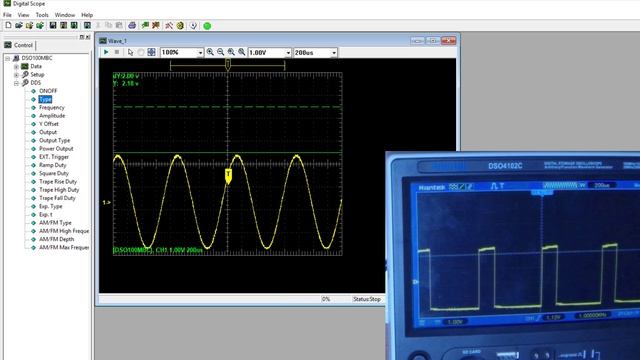Click the printer icon in main toolbar
This screenshot has height=360, width=640.
point(132,25)
